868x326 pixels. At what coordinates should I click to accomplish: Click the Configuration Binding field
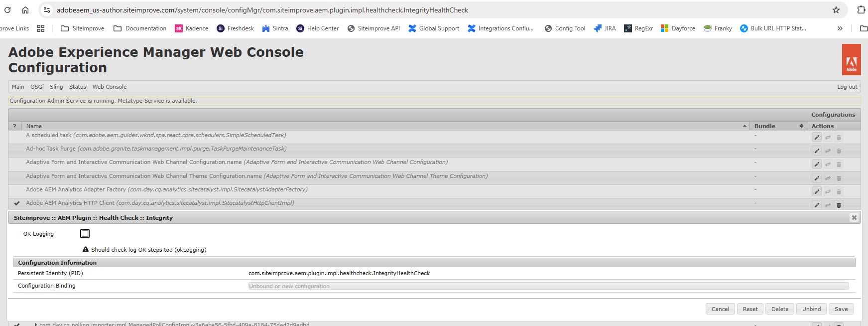tap(548, 286)
